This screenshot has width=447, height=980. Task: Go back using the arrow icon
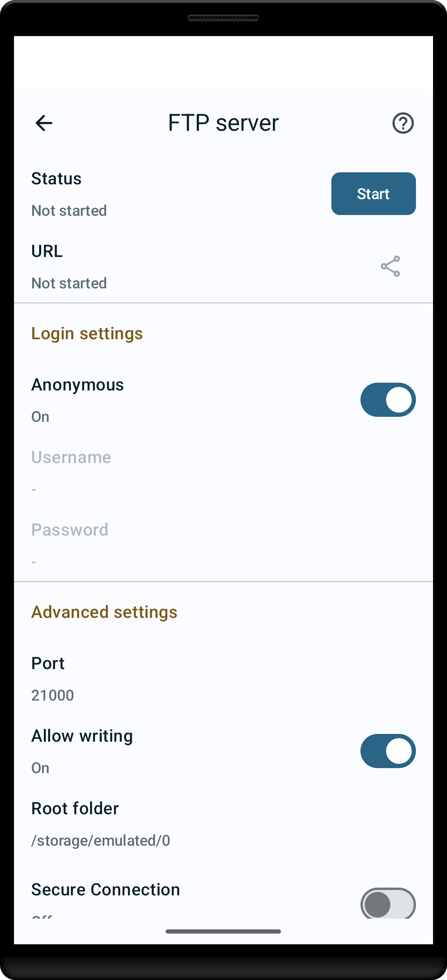(x=44, y=123)
